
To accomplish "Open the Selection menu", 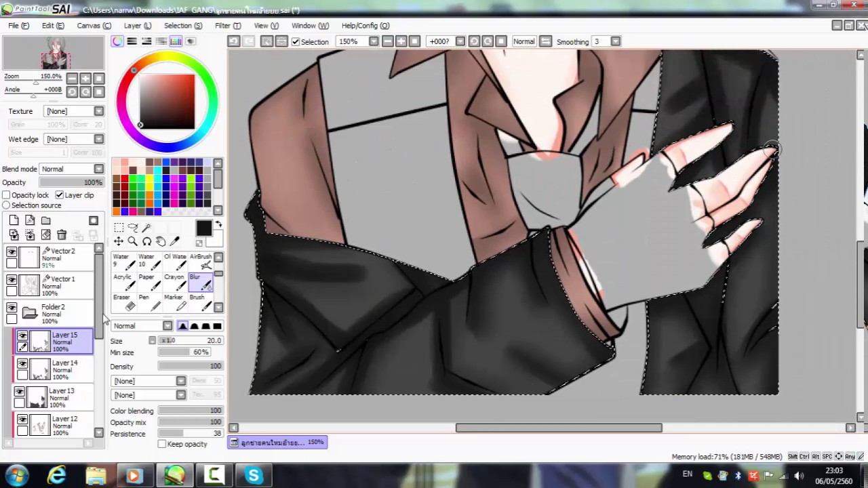I will 183,26.
